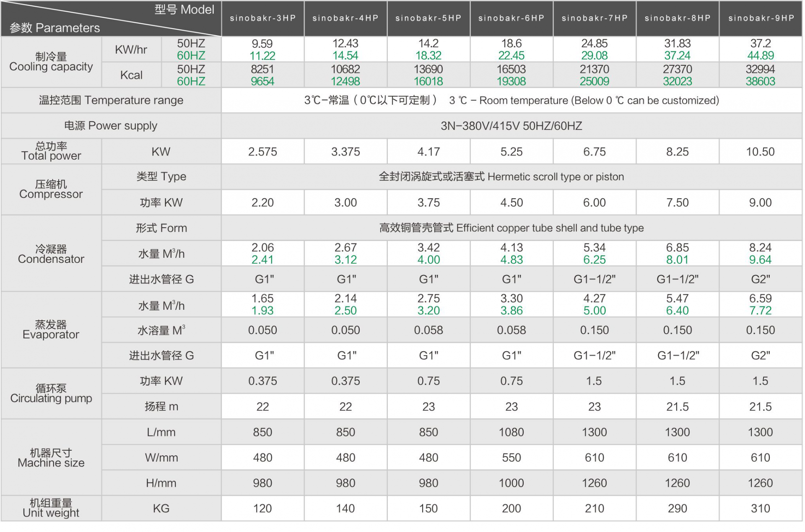Click the Kcal unit label

[x=131, y=75]
